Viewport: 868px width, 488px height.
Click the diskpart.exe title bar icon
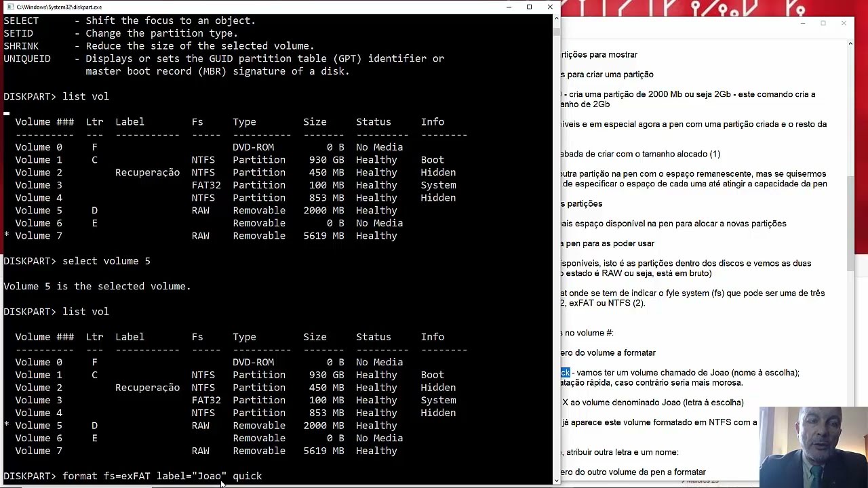9,7
